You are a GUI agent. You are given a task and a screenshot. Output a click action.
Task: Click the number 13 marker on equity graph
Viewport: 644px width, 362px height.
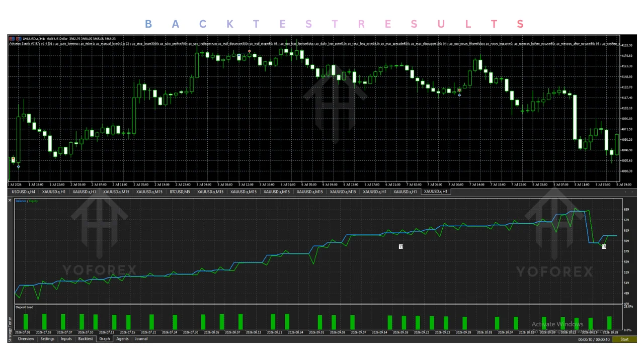(401, 247)
